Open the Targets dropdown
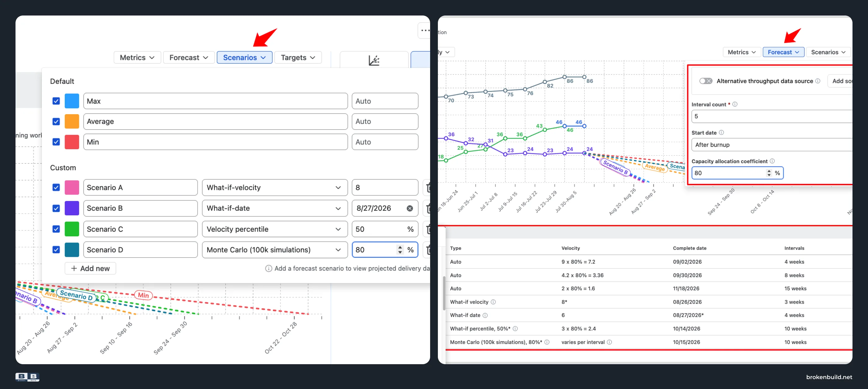 click(x=298, y=58)
